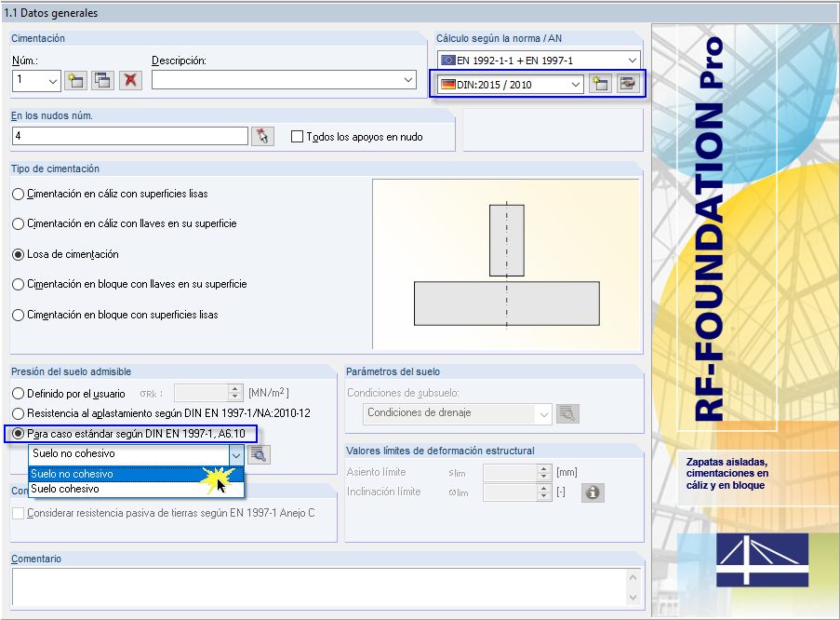This screenshot has height=620, width=840.
Task: Select support nodes graphically with the picker
Action: 261,135
